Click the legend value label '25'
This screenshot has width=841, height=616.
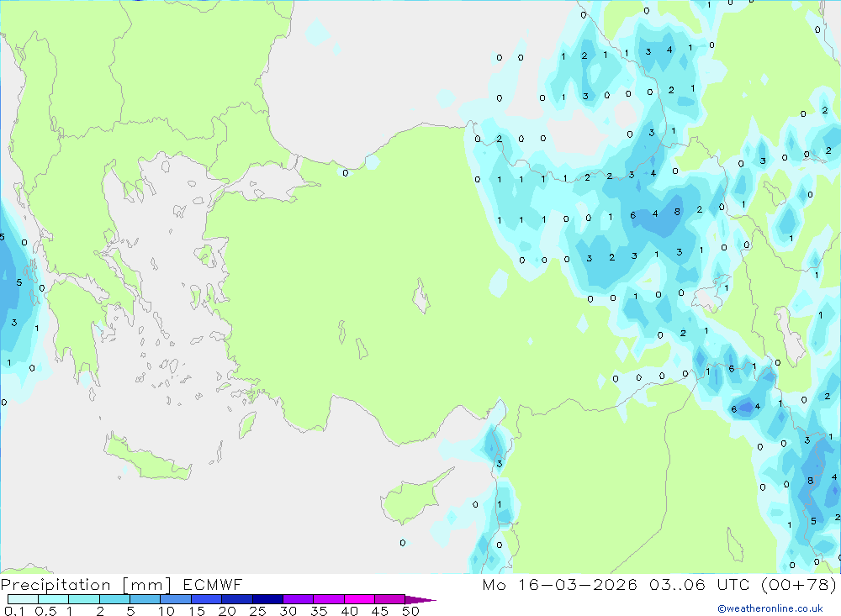(257, 611)
